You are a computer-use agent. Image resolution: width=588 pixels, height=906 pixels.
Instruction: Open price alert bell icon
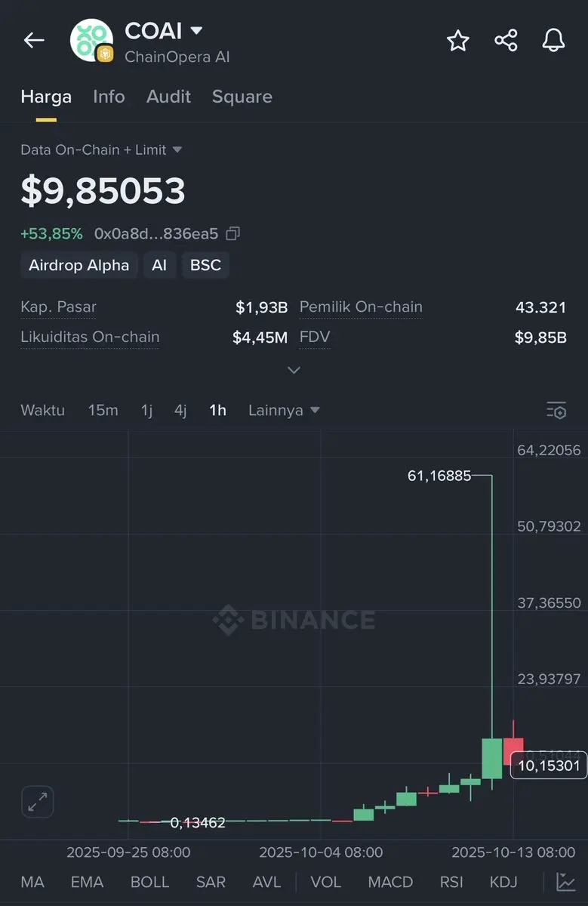(554, 41)
